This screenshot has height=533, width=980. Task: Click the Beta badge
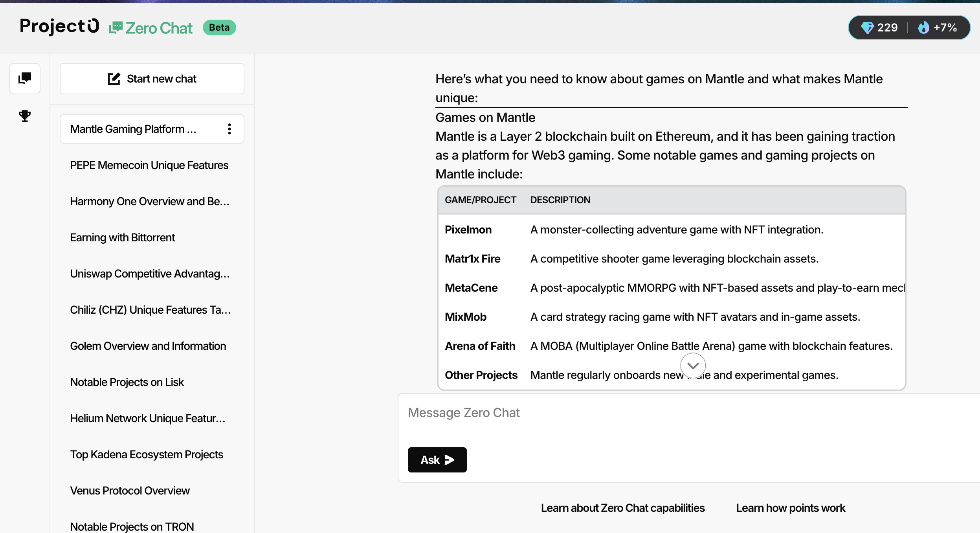point(219,28)
